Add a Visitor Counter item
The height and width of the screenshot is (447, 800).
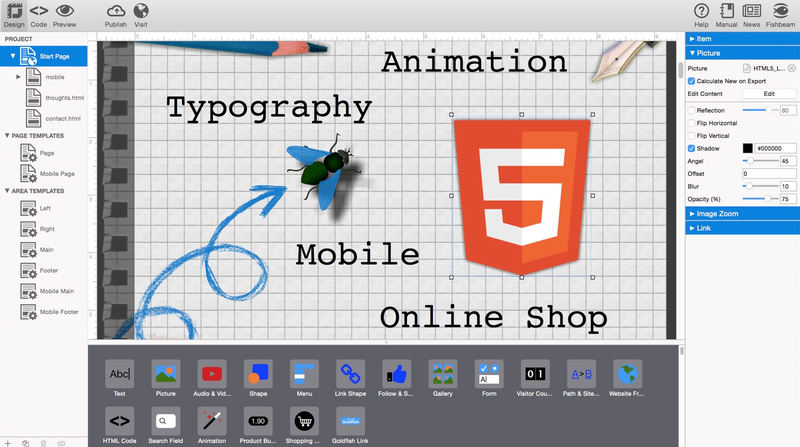coord(535,379)
